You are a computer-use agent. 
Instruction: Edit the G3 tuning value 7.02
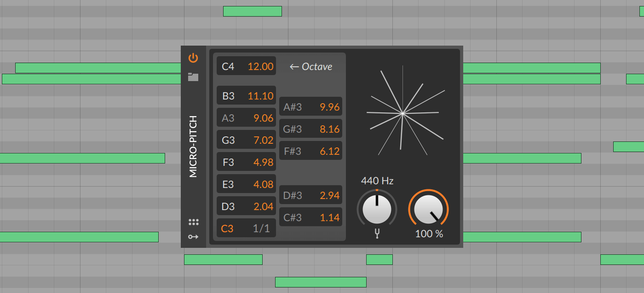click(263, 140)
